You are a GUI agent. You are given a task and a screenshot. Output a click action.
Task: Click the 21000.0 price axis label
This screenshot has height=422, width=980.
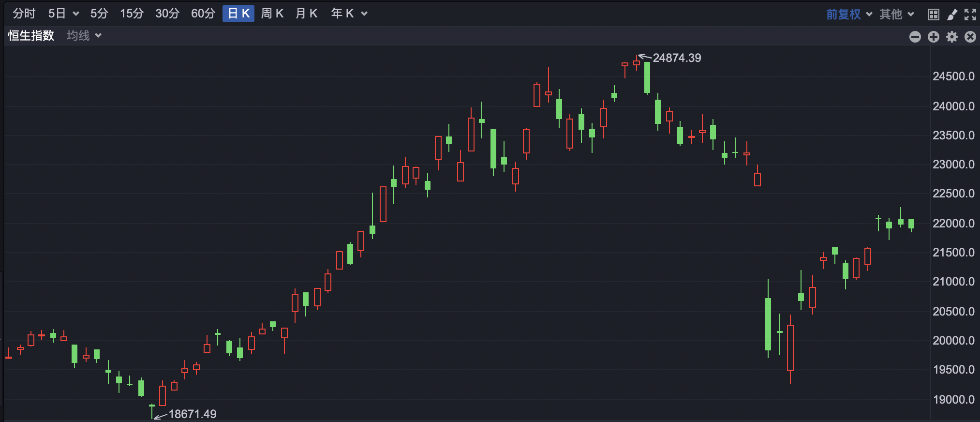(x=953, y=282)
